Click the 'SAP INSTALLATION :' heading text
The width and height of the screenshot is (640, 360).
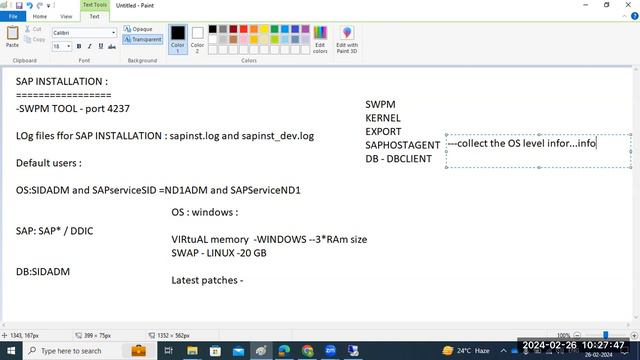62,82
